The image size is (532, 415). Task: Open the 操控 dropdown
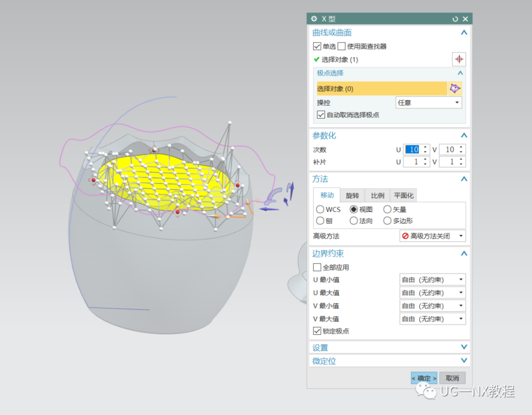pyautogui.click(x=428, y=102)
